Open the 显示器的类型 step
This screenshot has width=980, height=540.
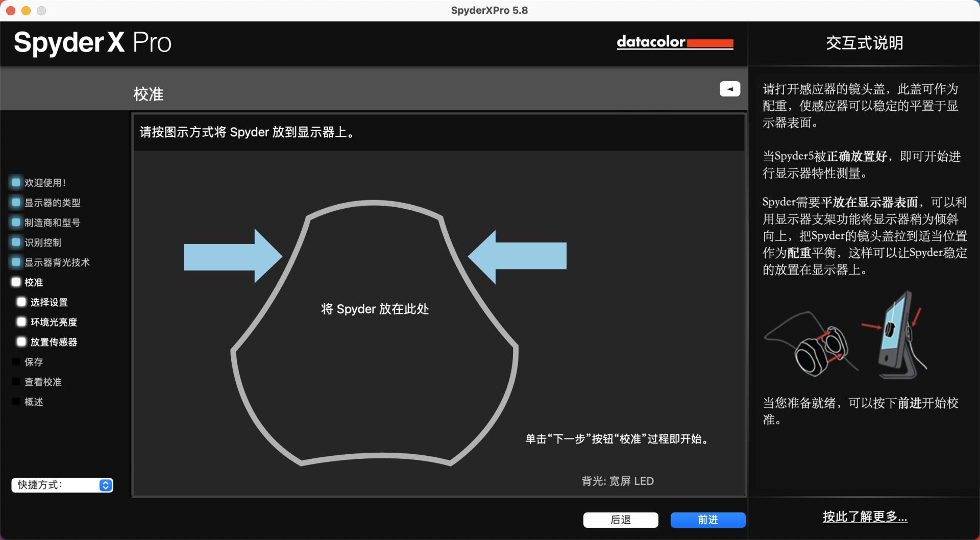[52, 202]
